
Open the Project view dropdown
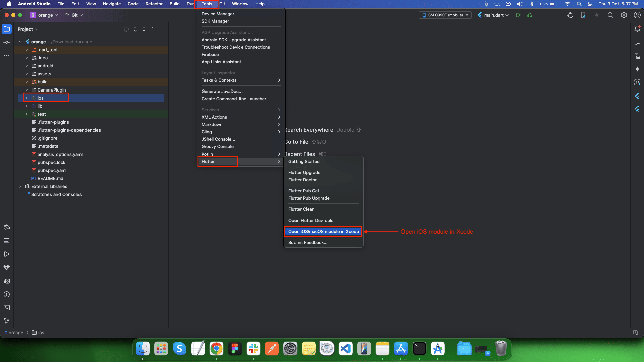pos(28,29)
